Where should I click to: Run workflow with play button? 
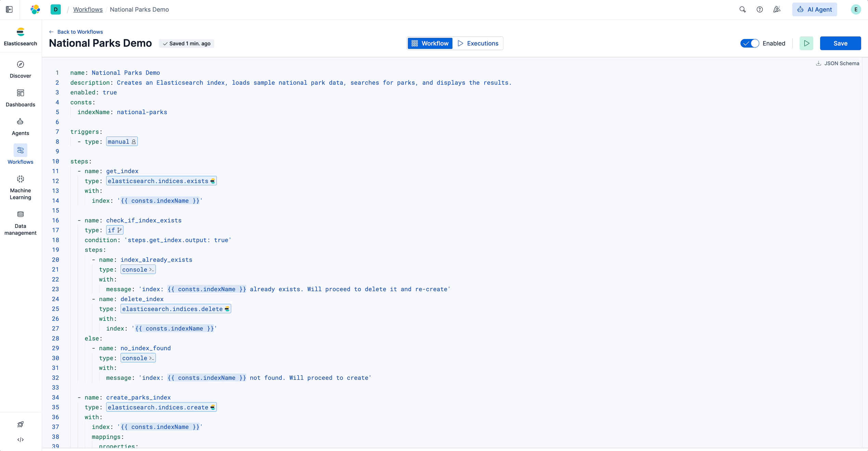coord(806,43)
